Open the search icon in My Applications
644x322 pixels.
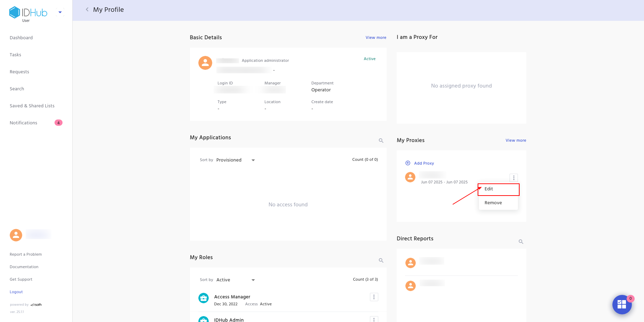(381, 141)
